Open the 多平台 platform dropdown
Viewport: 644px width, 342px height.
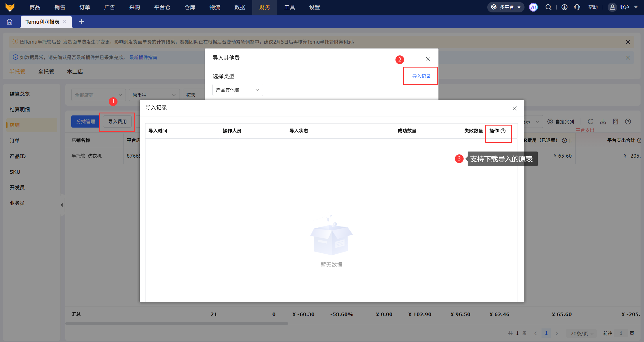(505, 7)
